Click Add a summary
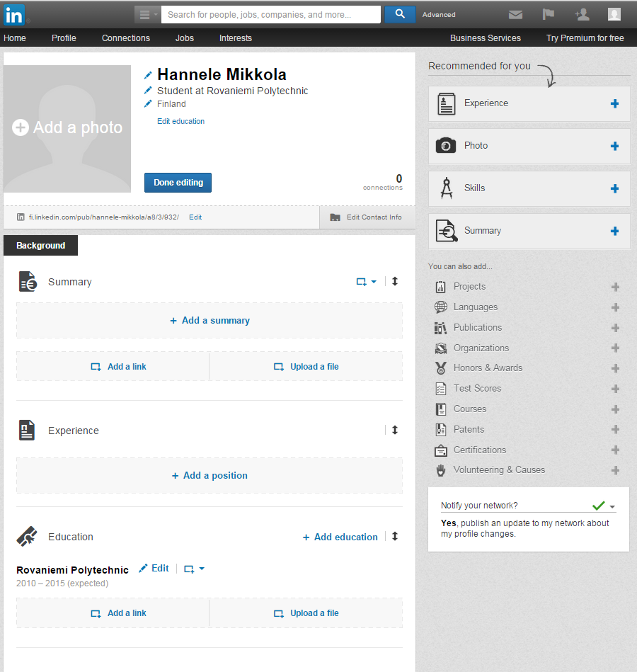Screen dimensions: 637x672 point(210,321)
